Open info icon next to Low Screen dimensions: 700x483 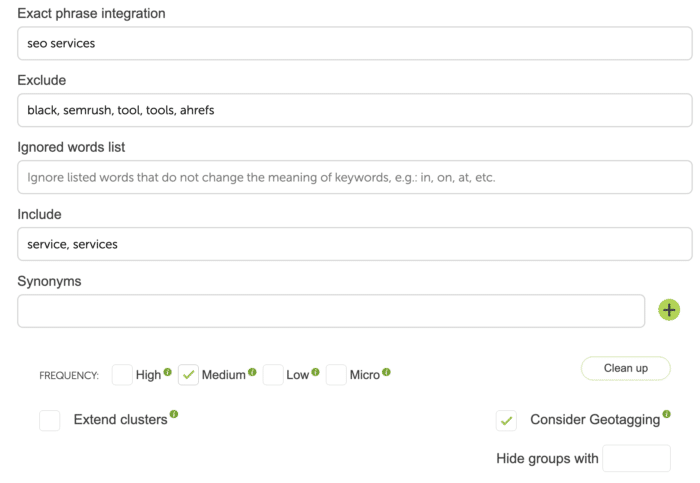point(316,372)
